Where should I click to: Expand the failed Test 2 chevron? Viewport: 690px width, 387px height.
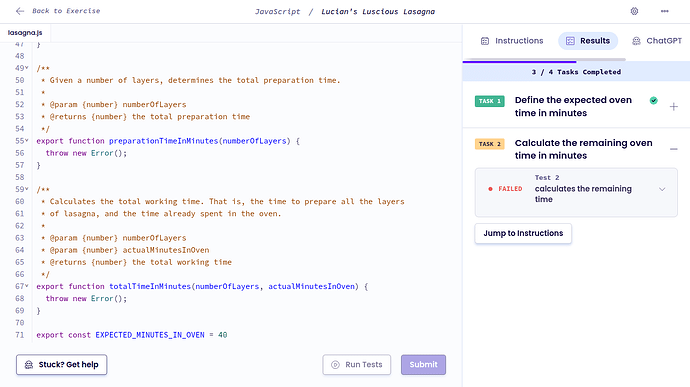662,189
